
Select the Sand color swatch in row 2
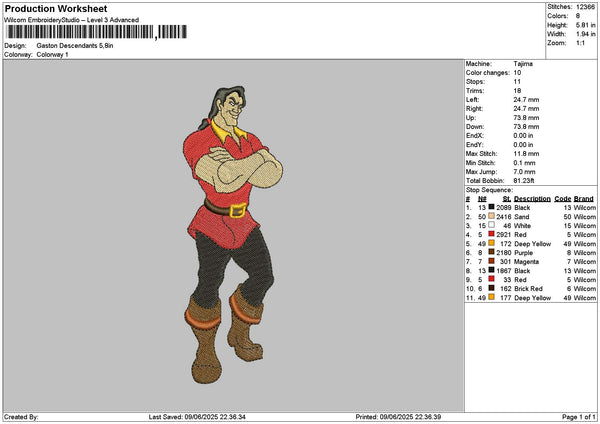coord(491,216)
